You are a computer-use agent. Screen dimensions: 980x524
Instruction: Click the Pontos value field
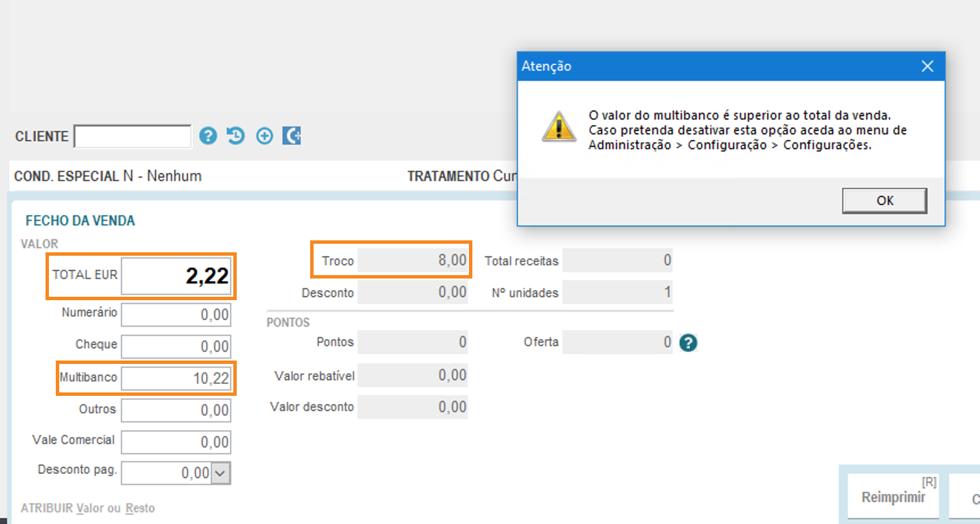[413, 342]
